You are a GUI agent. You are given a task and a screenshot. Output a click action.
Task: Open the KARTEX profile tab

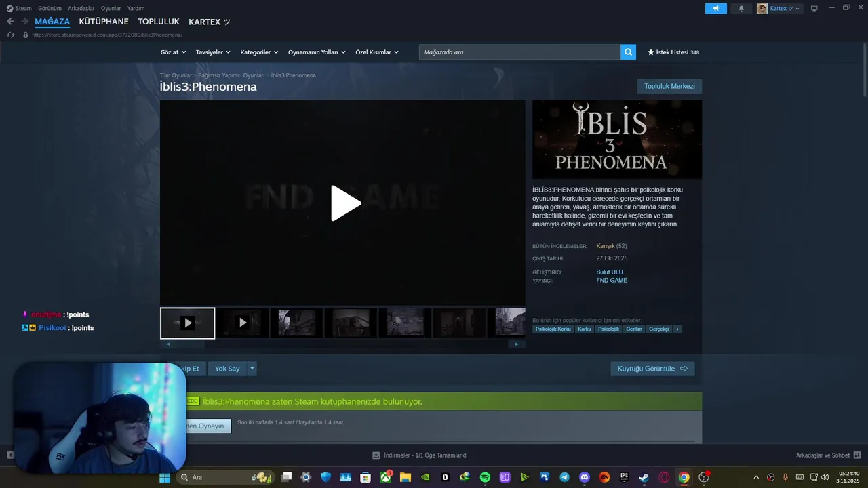coord(210,22)
